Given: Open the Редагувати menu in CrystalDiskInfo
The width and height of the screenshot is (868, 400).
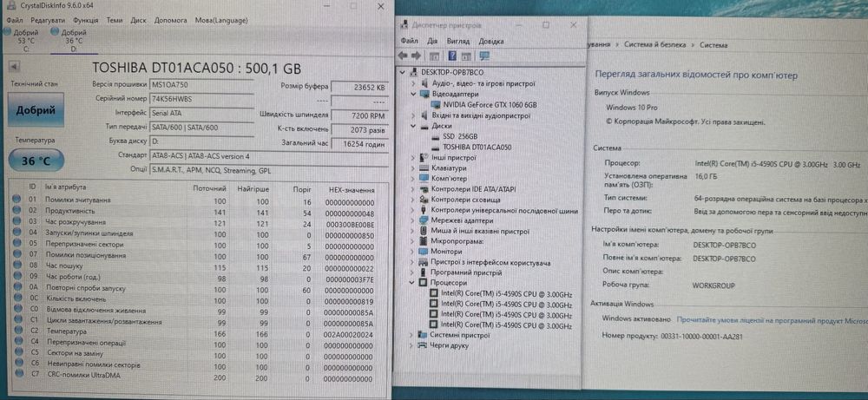Looking at the screenshot, I should pos(48,21).
